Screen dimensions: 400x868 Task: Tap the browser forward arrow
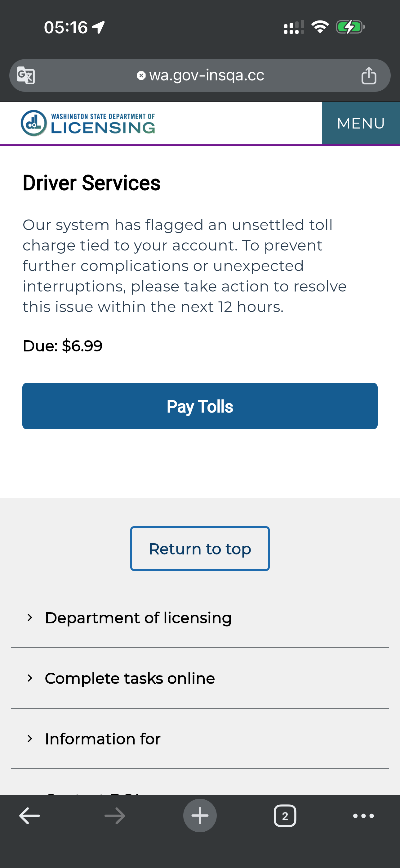[x=115, y=816]
